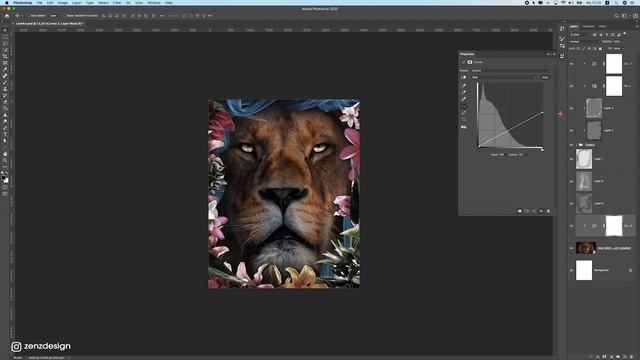Image resolution: width=640 pixels, height=360 pixels.
Task: Select the Clone Stamp tool
Action: coord(5,89)
